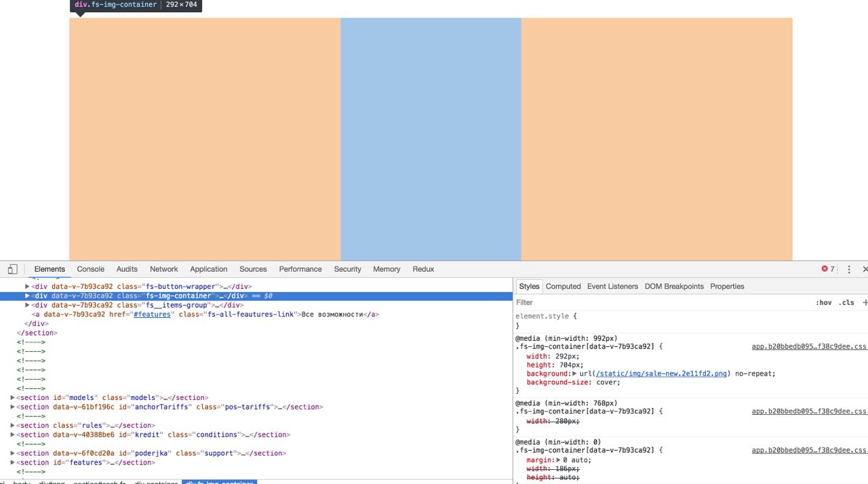This screenshot has height=484, width=868.
Task: Add a new style rule with plus icon
Action: point(865,302)
